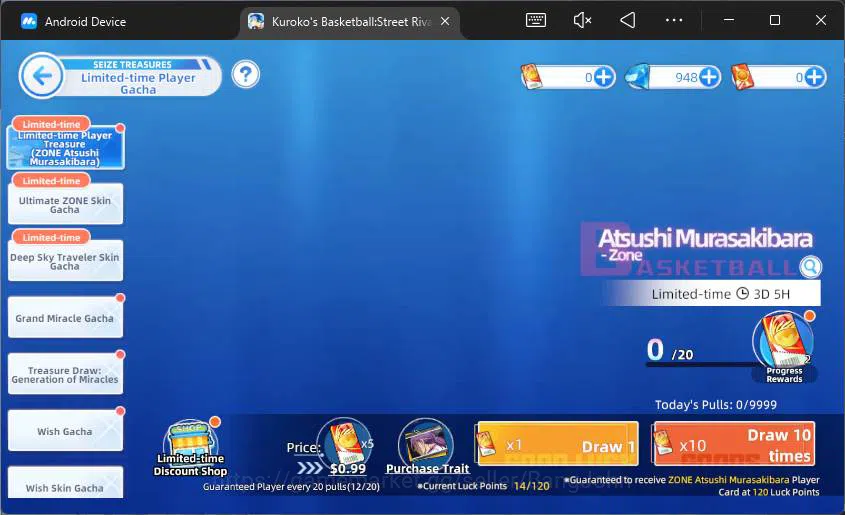This screenshot has height=515, width=845.
Task: Open the Android Device home icon
Action: 29,22
